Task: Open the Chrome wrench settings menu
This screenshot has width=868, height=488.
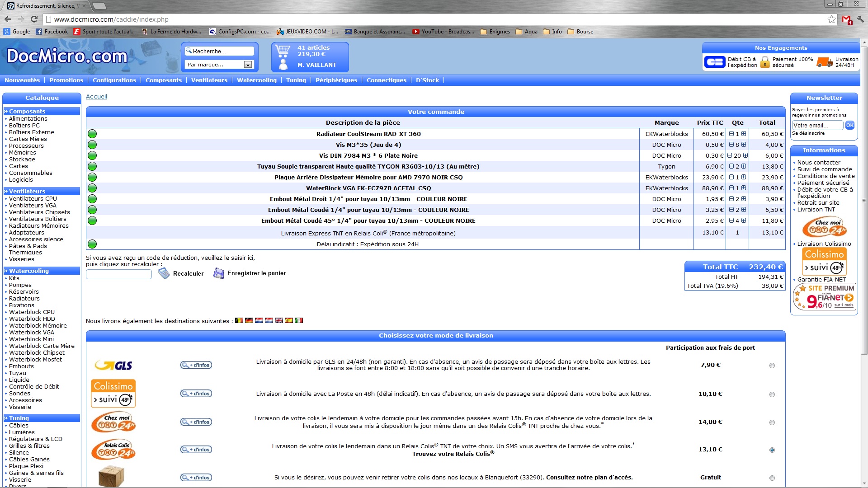Action: (x=860, y=19)
